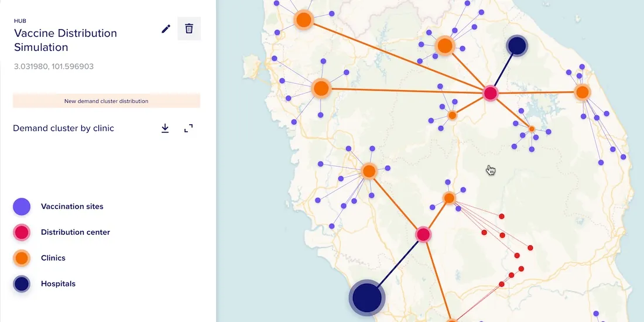This screenshot has height=322, width=644.
Task: Select the largest navy hospital node on map
Action: click(x=366, y=297)
